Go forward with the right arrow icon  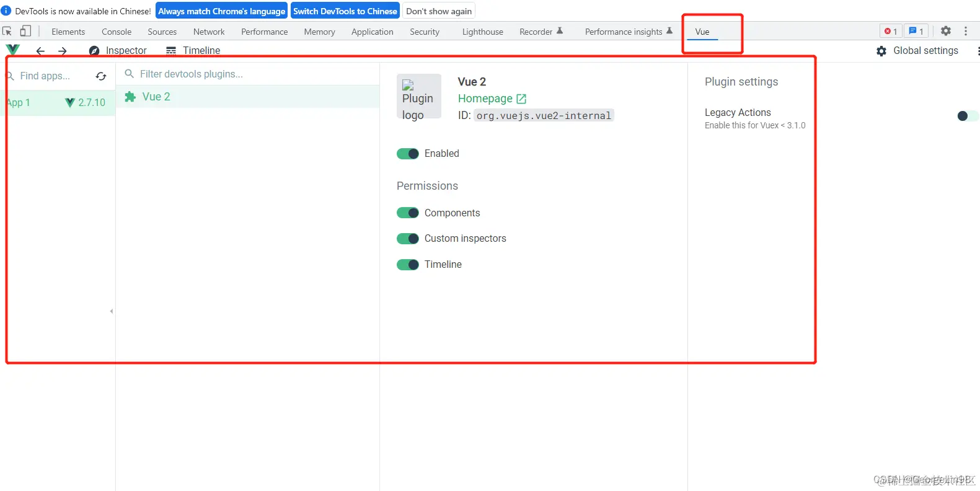[62, 51]
